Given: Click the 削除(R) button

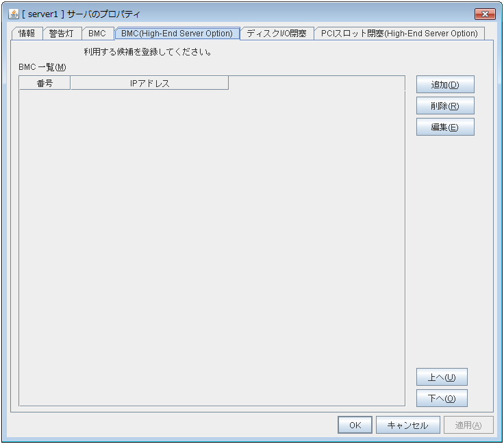Looking at the screenshot, I should click(x=445, y=106).
